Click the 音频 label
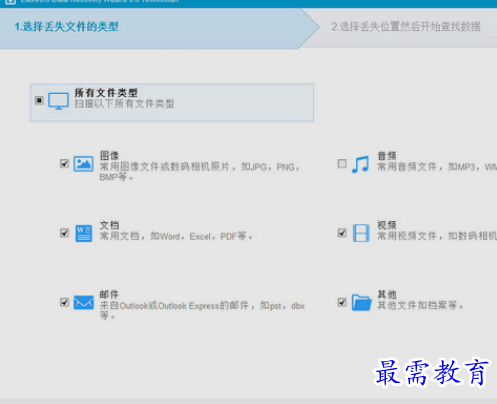This screenshot has width=497, height=404. click(387, 156)
